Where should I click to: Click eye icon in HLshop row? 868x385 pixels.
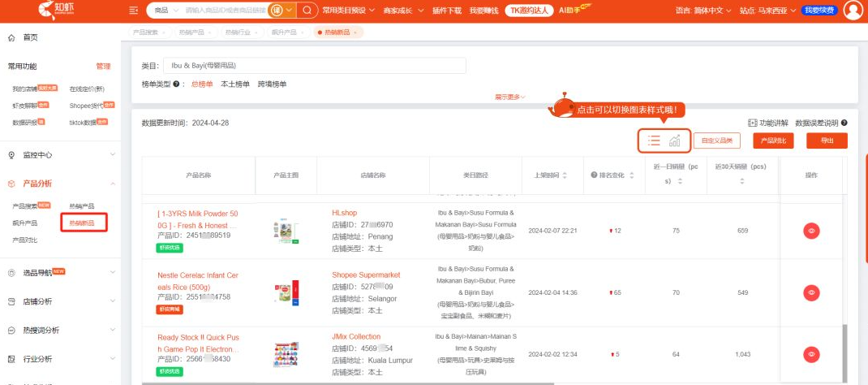click(x=811, y=231)
